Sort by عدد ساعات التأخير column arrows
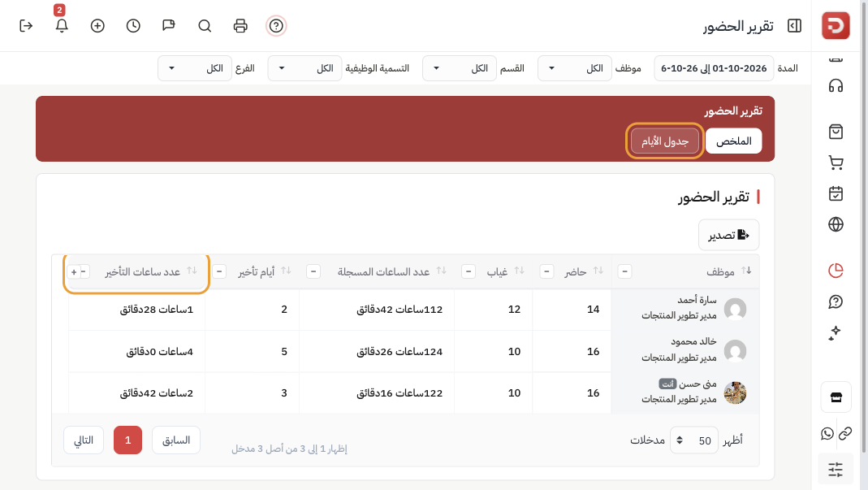868x490 pixels. click(192, 271)
